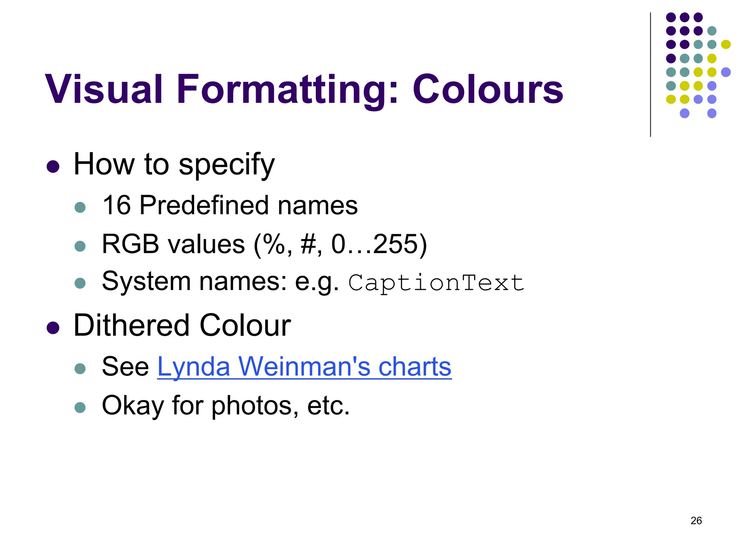Click the Dithered Colour heading text

click(x=182, y=325)
